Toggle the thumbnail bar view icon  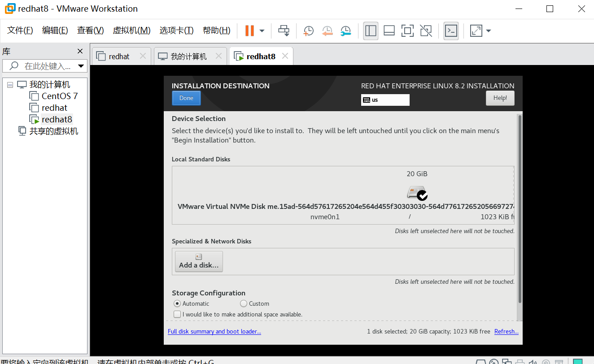coord(389,30)
